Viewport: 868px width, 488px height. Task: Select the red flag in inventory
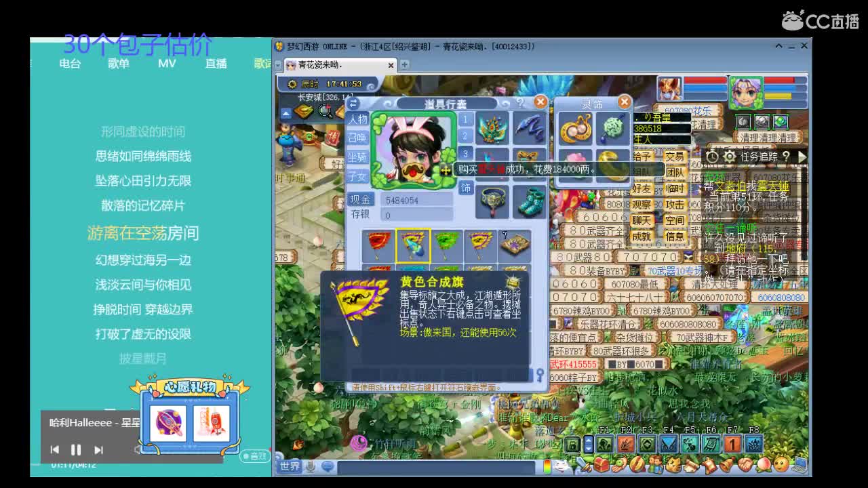pyautogui.click(x=378, y=245)
